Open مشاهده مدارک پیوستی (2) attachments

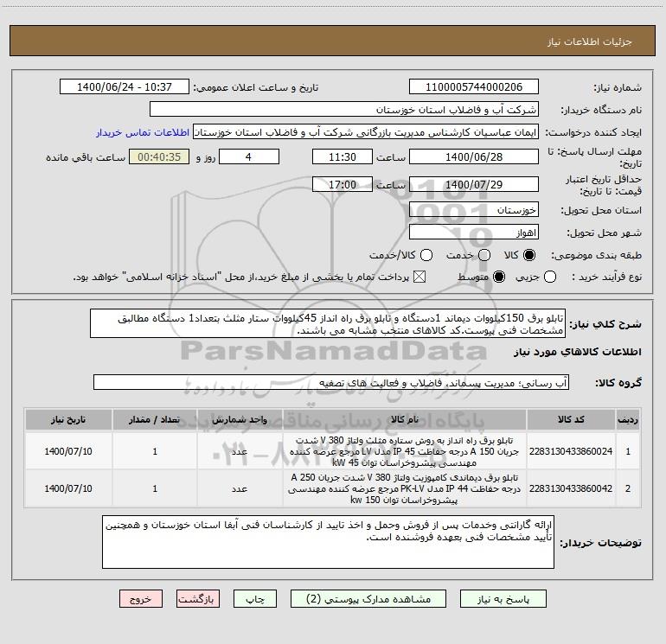click(368, 598)
